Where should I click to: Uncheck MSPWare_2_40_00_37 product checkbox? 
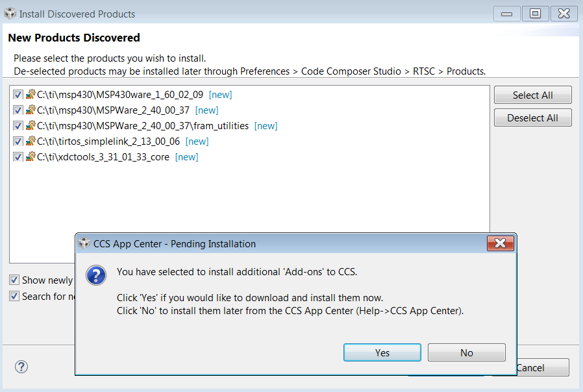pos(18,110)
